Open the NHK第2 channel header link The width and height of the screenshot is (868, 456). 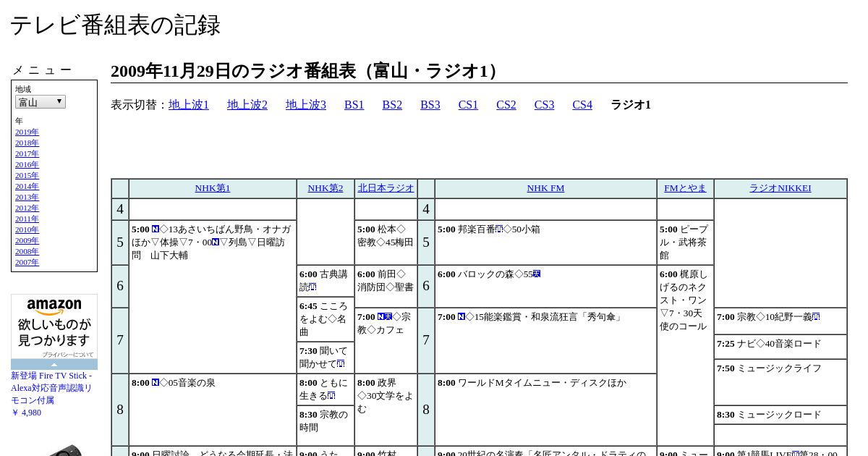point(325,188)
